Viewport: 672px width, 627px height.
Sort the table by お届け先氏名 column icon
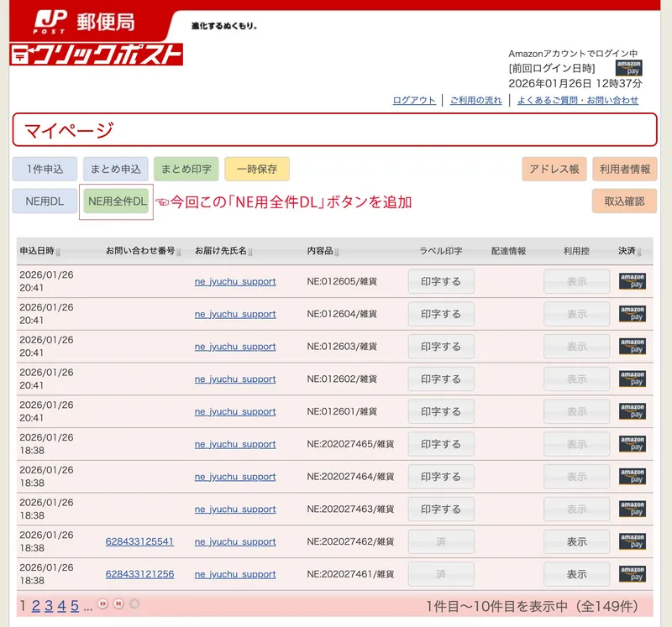[x=250, y=252]
